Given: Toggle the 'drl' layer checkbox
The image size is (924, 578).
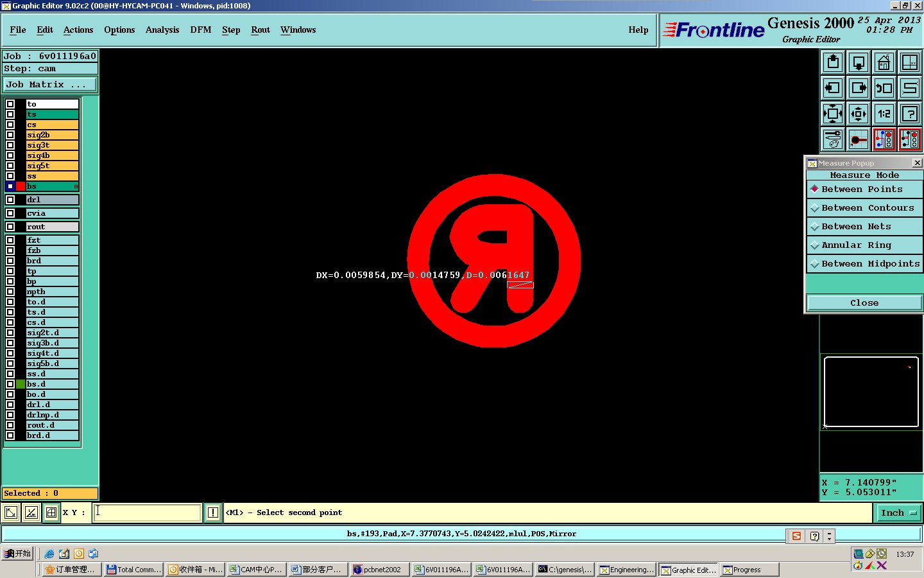Looking at the screenshot, I should pyautogui.click(x=10, y=200).
